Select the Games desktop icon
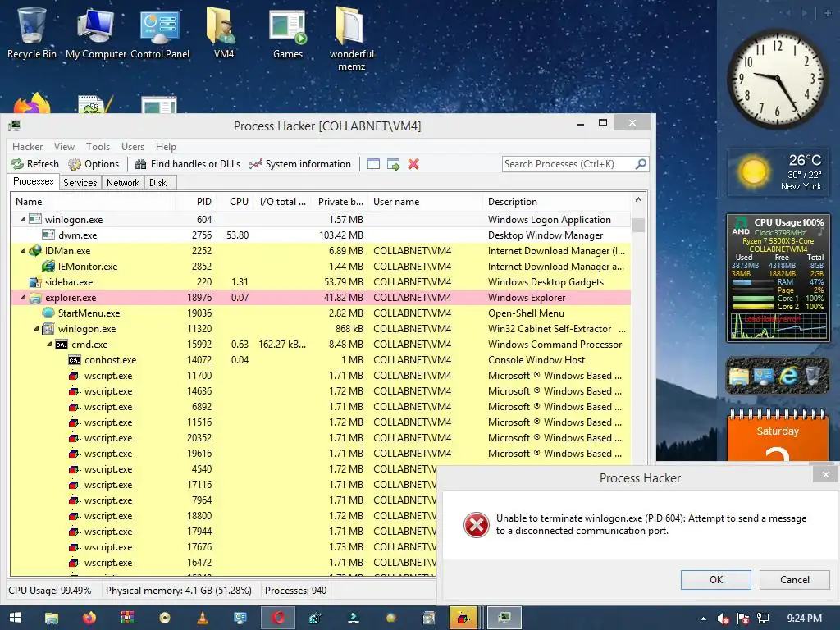Screen dimensions: 840x630 (x=288, y=32)
